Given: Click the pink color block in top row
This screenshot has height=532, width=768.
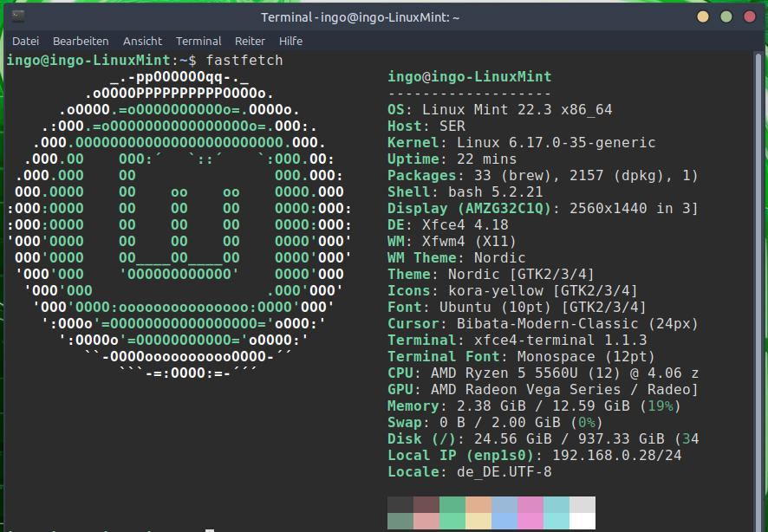Looking at the screenshot, I should [x=530, y=504].
